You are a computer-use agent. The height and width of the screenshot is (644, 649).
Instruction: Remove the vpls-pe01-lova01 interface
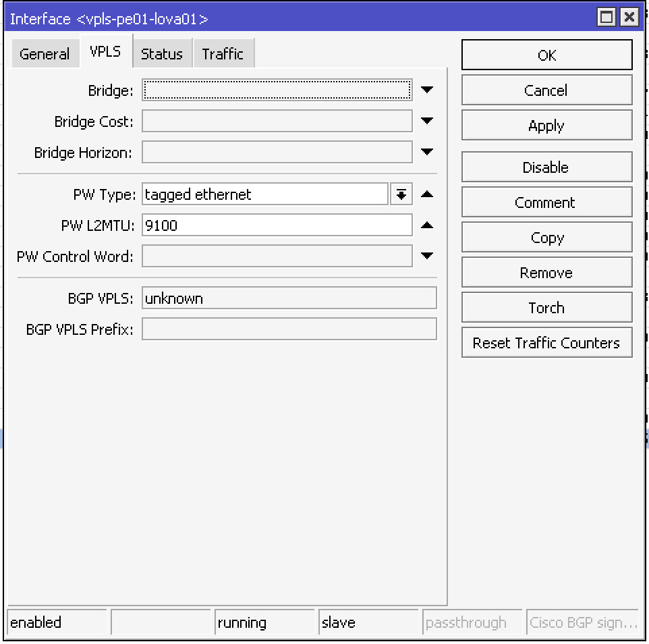[546, 273]
